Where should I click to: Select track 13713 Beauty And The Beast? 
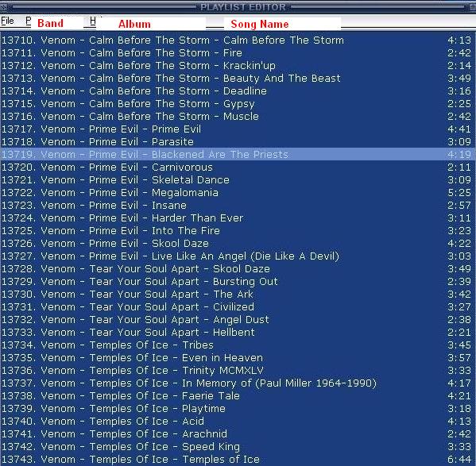(x=238, y=79)
